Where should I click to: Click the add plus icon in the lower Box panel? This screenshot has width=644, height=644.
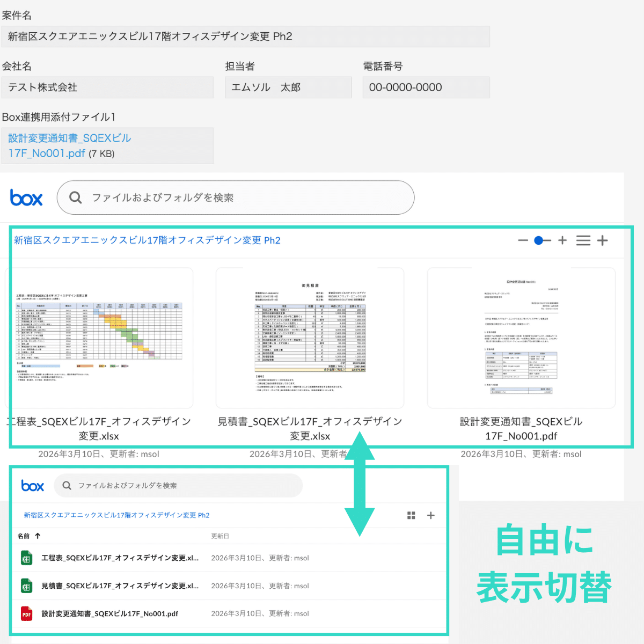(x=430, y=515)
